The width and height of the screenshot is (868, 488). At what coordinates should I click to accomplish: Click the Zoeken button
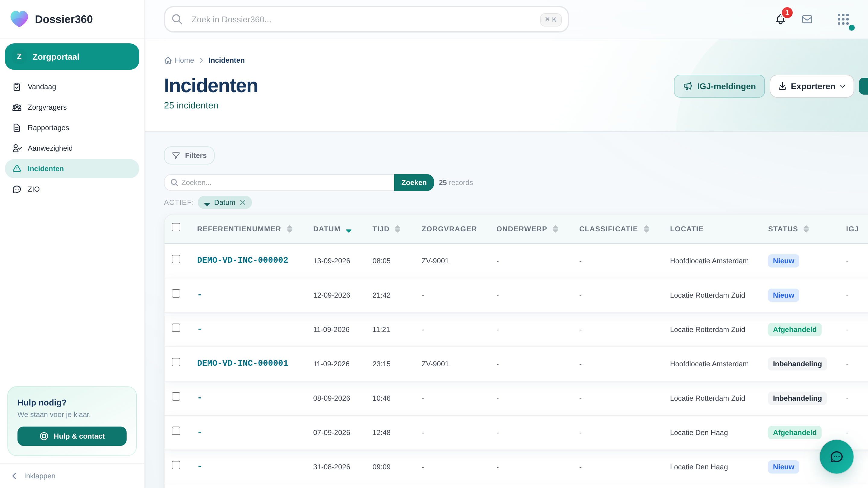[x=414, y=183]
